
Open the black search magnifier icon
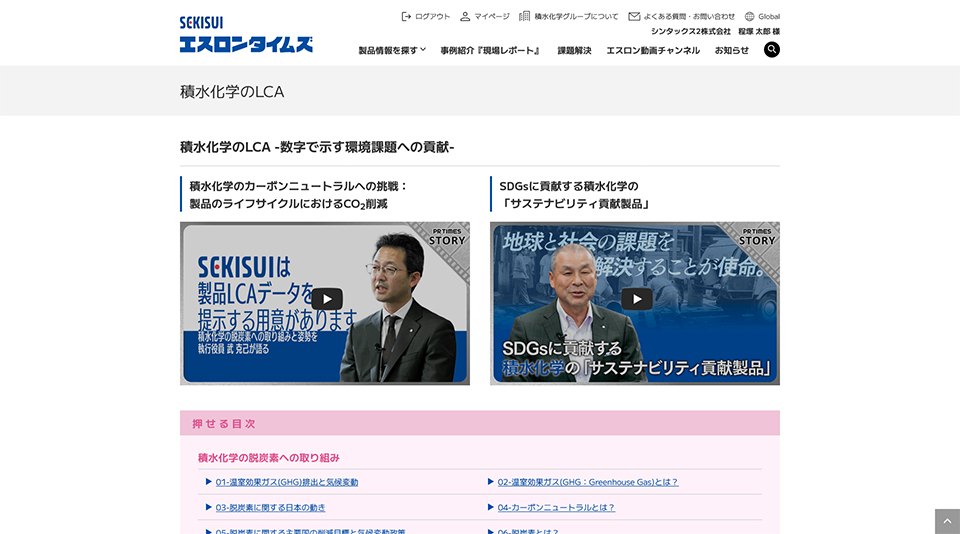point(771,50)
